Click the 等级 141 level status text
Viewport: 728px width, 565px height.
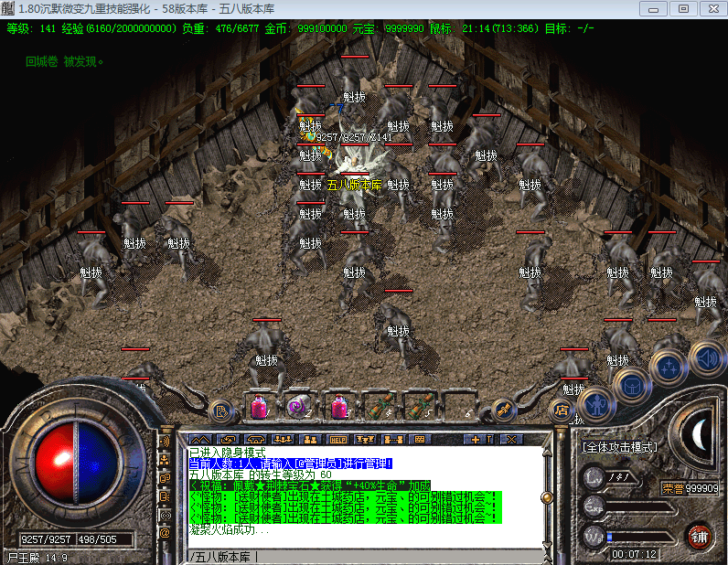(x=31, y=28)
